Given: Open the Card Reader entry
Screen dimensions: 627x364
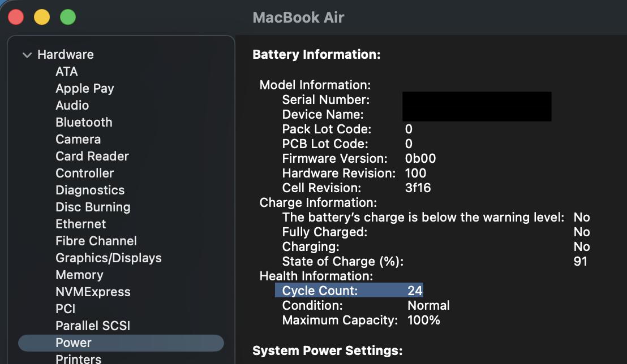Looking at the screenshot, I should pyautogui.click(x=92, y=157).
